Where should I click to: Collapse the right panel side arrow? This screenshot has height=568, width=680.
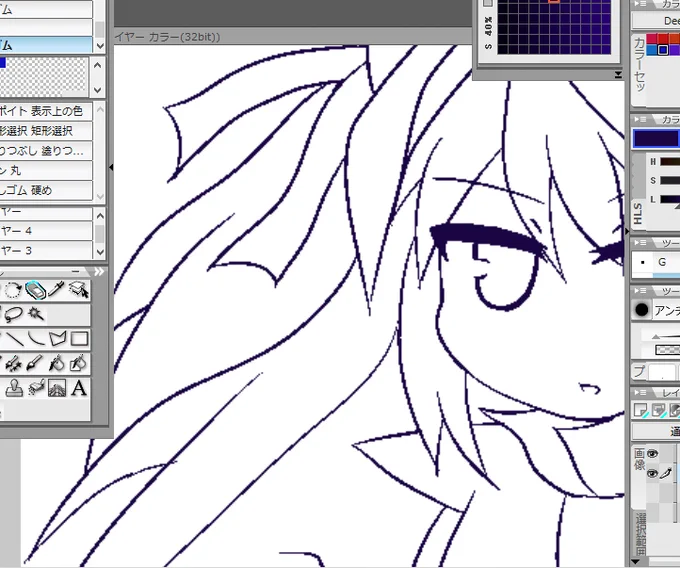627,232
